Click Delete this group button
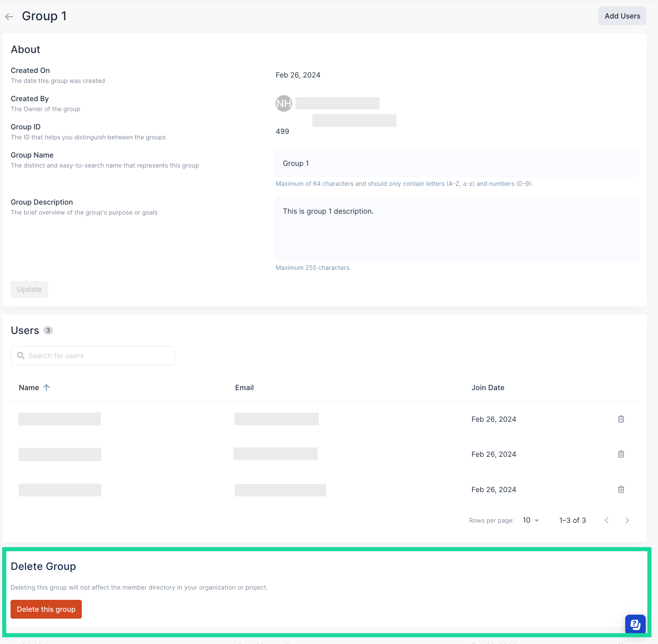Image resolution: width=658 pixels, height=644 pixels. 46,609
